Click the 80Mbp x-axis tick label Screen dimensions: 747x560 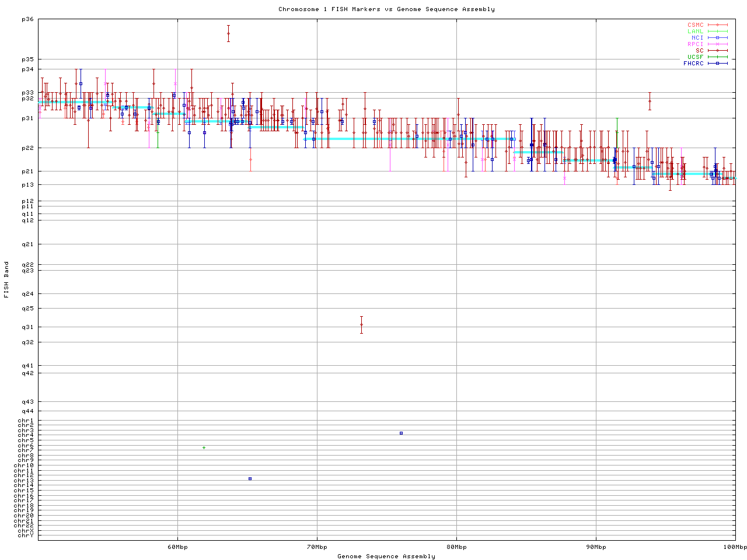point(456,547)
